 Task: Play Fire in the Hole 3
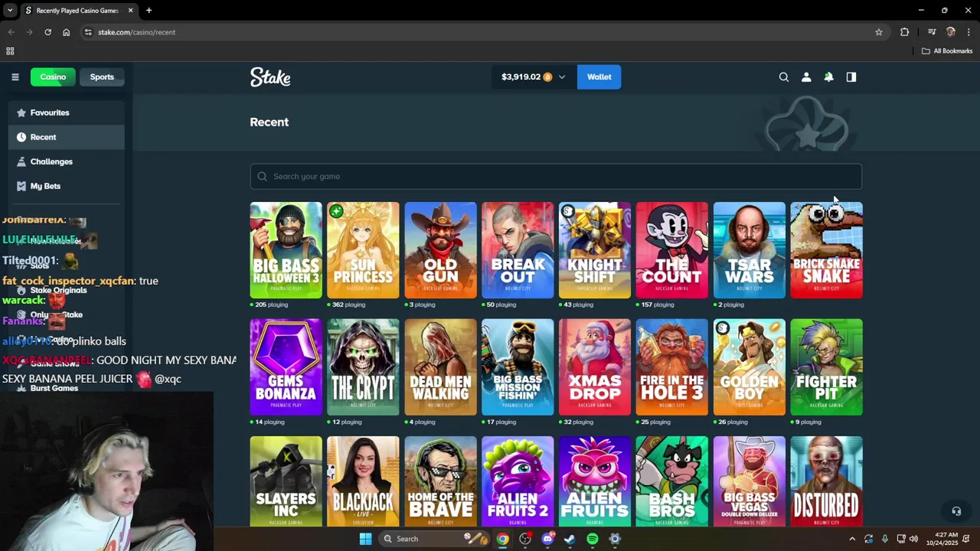click(x=672, y=367)
